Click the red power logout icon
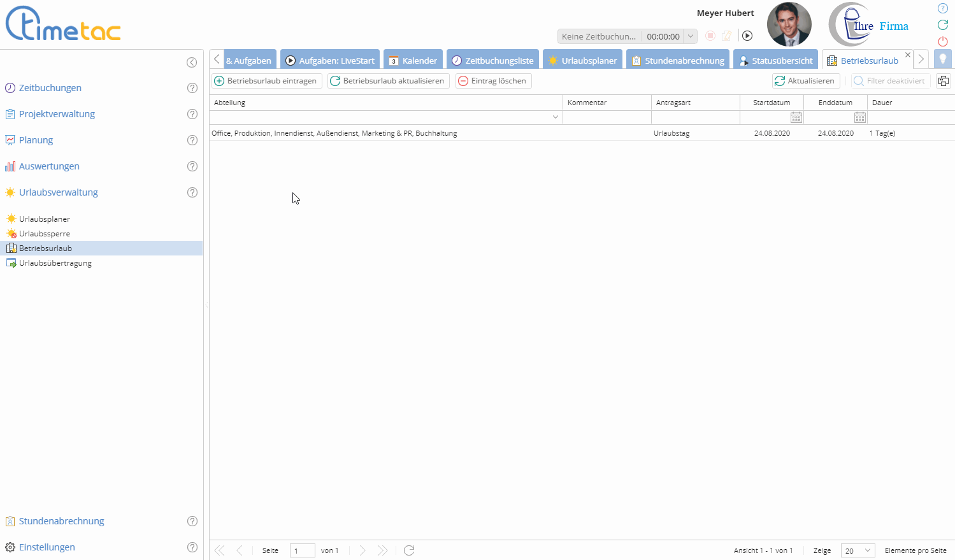 pyautogui.click(x=943, y=41)
